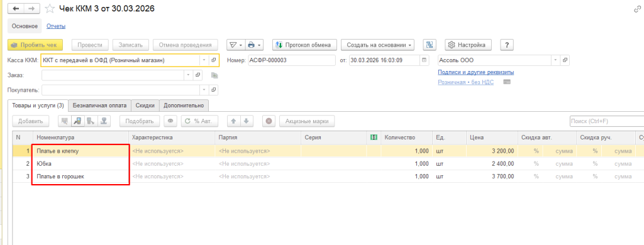Open the Покупатель field's open-record icon
Viewport: 644px width, 245px height.
[214, 90]
